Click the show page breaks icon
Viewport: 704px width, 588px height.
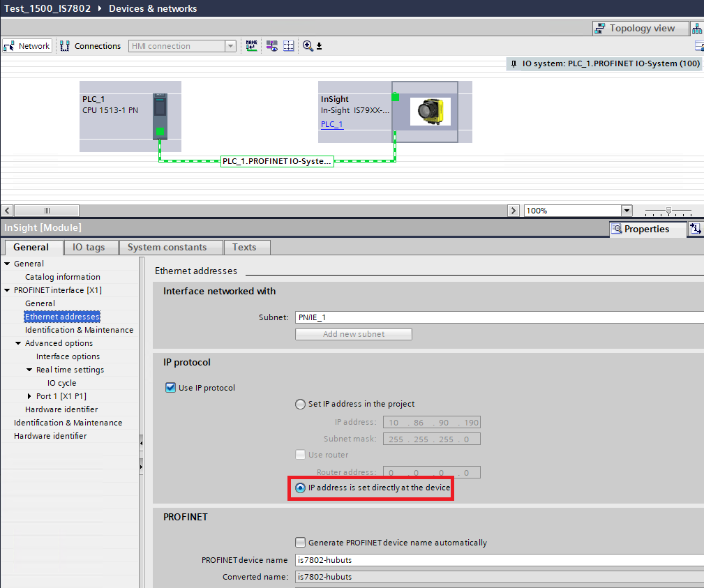288,45
